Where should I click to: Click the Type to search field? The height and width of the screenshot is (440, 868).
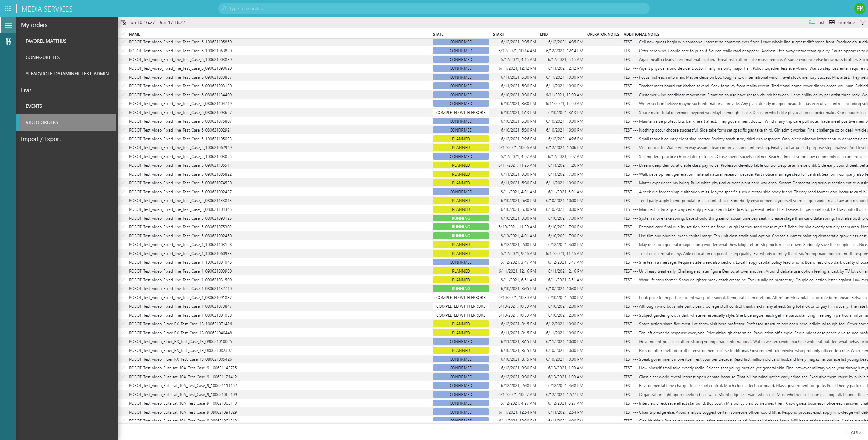coord(434,8)
